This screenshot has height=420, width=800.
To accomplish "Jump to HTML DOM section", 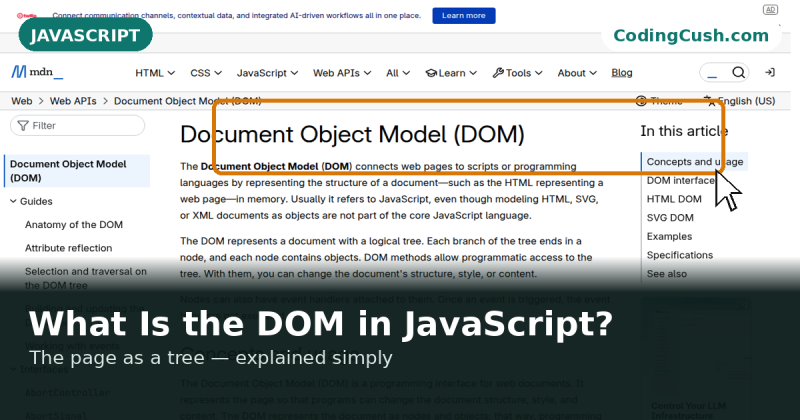I will tap(674, 199).
